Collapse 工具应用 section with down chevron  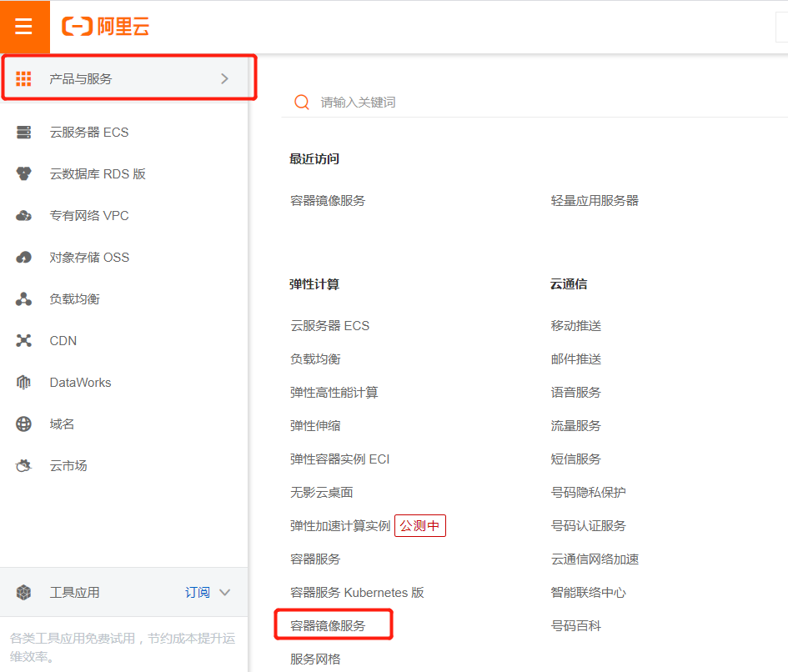224,592
